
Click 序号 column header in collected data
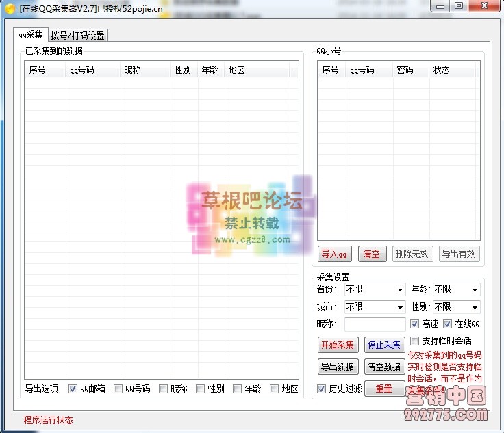[x=45, y=70]
